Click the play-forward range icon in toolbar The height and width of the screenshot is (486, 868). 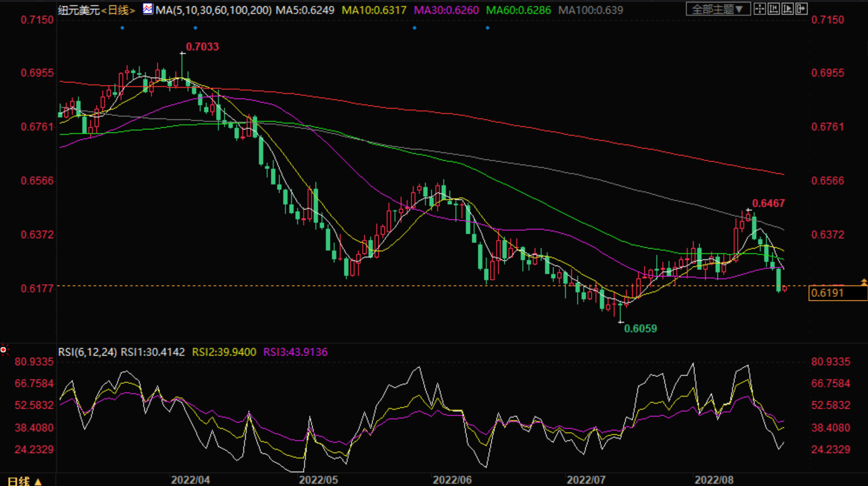(x=787, y=9)
